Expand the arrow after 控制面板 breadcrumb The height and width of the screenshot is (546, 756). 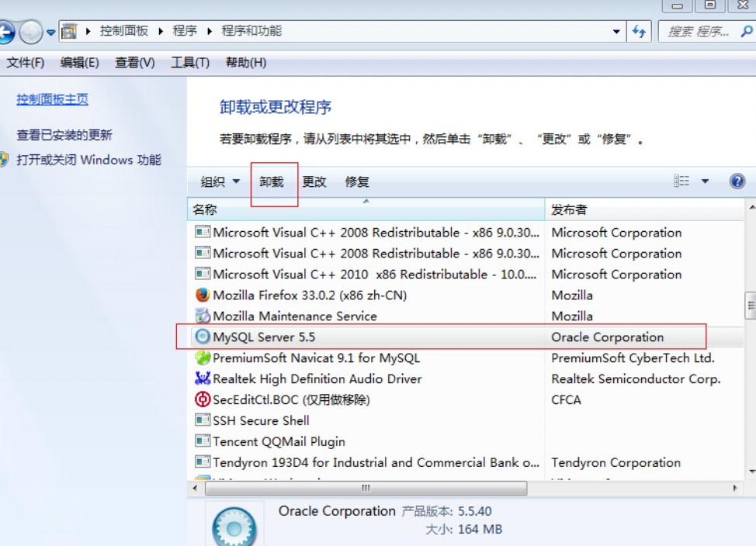point(161,31)
